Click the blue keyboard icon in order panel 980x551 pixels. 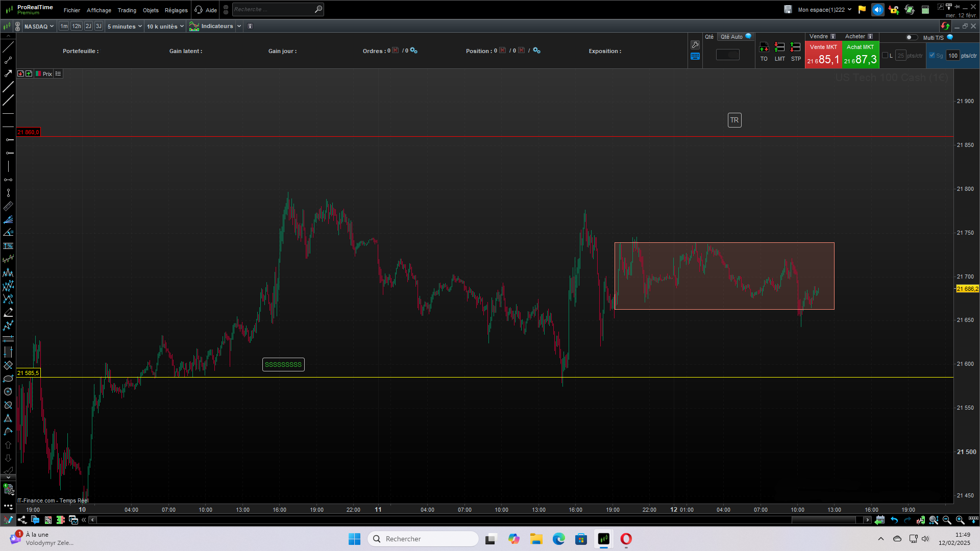(x=695, y=57)
